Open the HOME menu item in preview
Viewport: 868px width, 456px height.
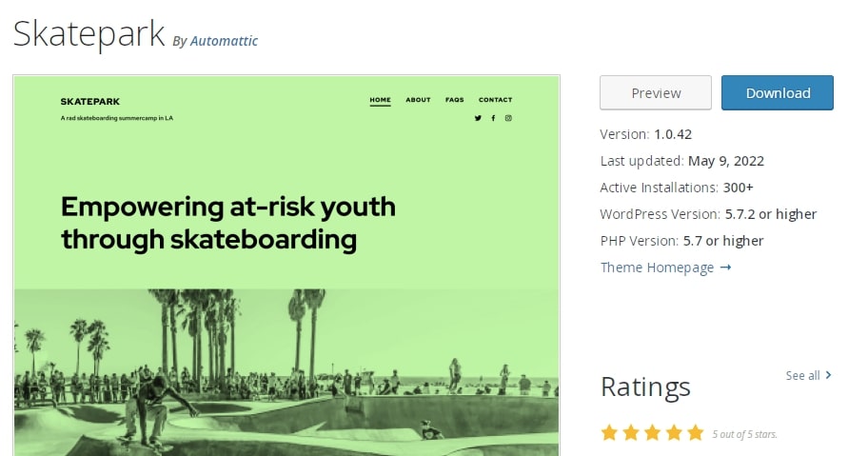coord(380,100)
